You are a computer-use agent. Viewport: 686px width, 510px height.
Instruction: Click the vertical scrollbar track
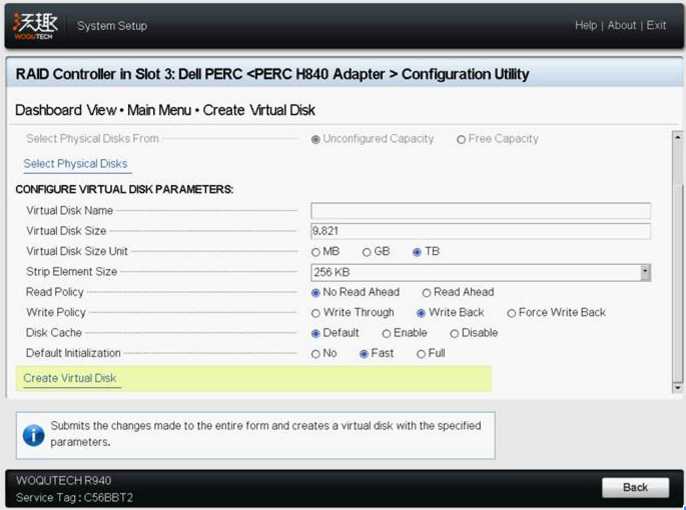tap(677, 262)
